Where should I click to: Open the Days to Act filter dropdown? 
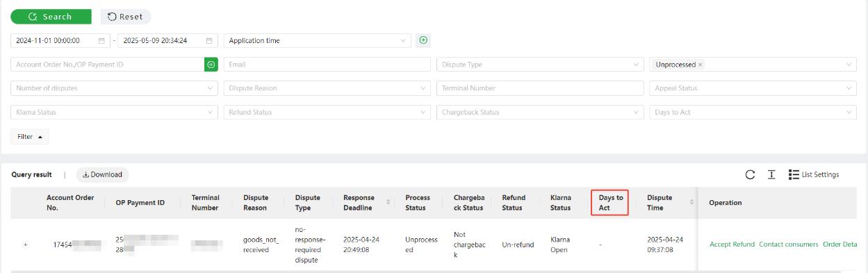[753, 112]
